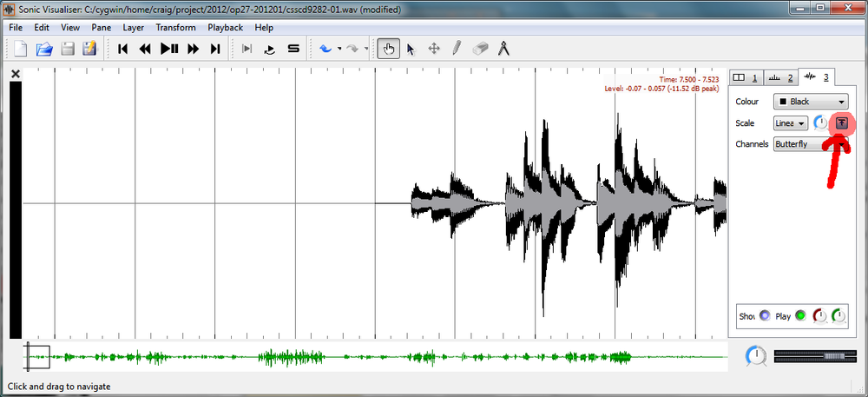Switch to layer tab 2

tap(779, 78)
